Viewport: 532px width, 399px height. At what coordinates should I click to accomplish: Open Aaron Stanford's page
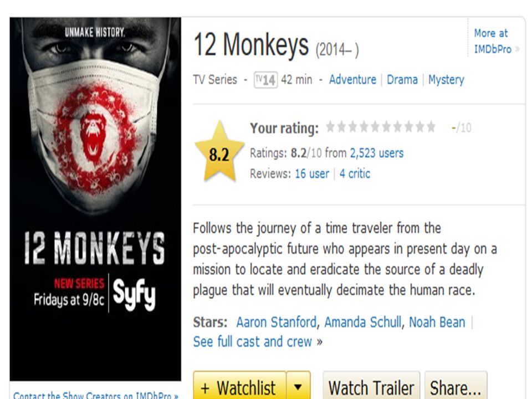(277, 322)
